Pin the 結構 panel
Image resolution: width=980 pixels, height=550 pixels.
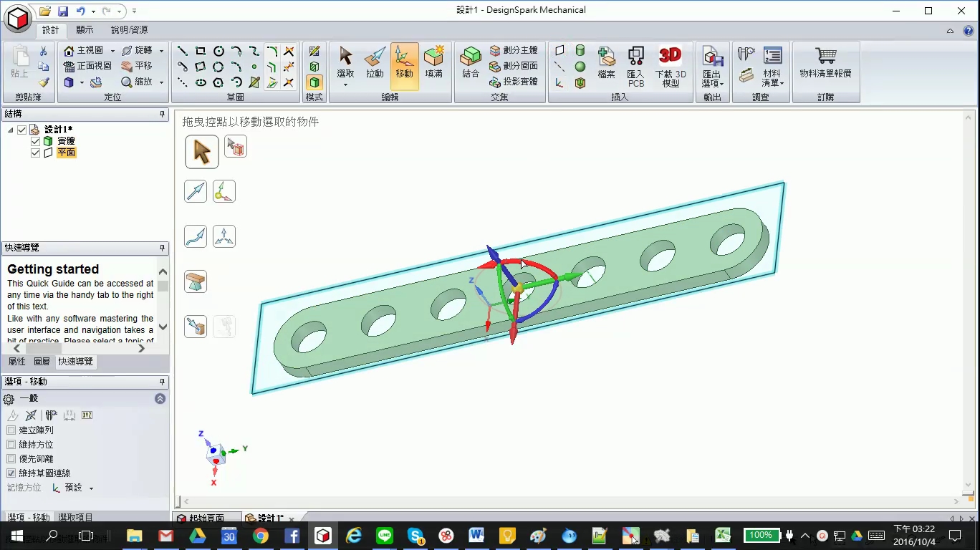[162, 114]
